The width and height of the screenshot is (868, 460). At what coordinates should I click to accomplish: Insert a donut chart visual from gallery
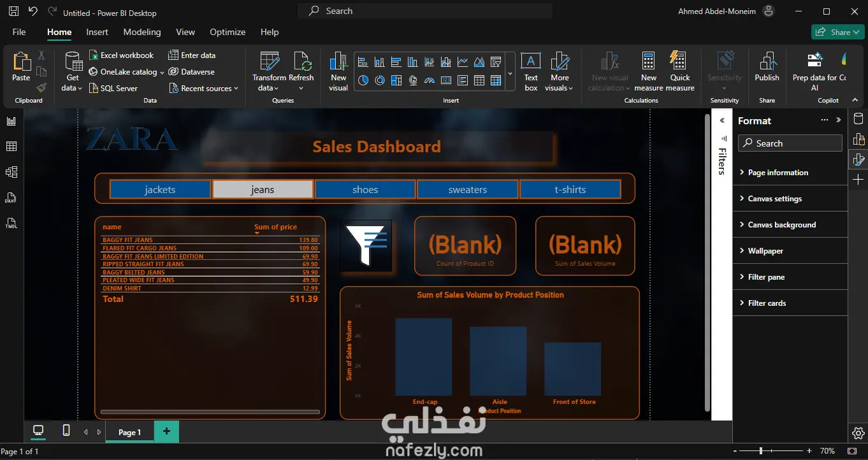point(380,80)
